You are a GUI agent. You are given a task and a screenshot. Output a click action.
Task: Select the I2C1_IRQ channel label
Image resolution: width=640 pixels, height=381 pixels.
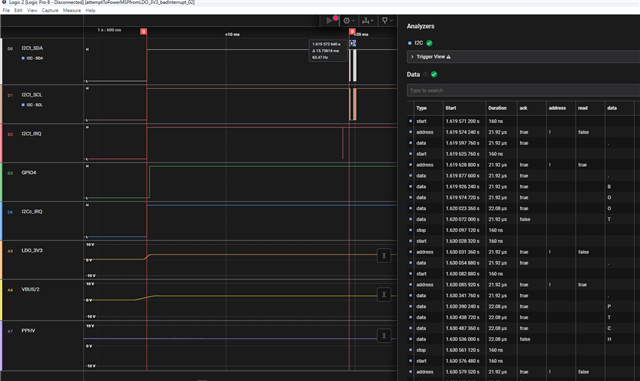pos(31,134)
